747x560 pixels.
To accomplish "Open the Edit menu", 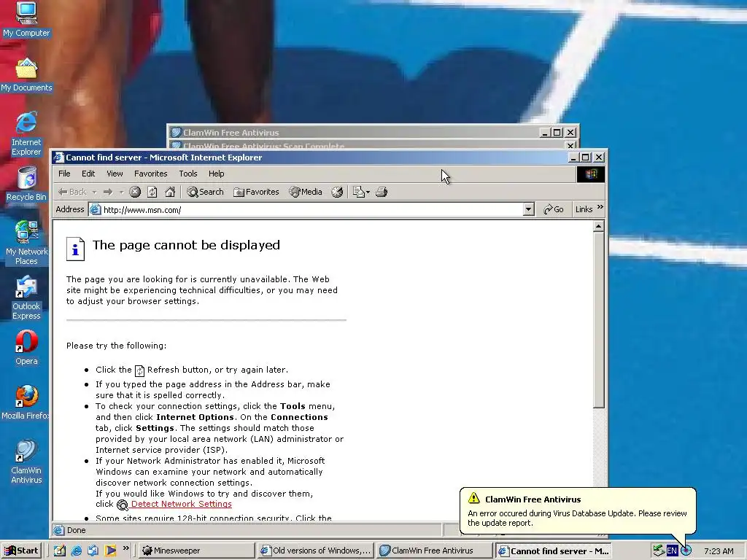I will click(88, 174).
